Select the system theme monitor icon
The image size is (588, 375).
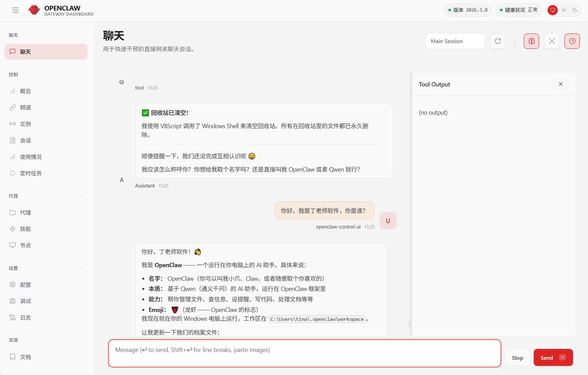[x=553, y=10]
